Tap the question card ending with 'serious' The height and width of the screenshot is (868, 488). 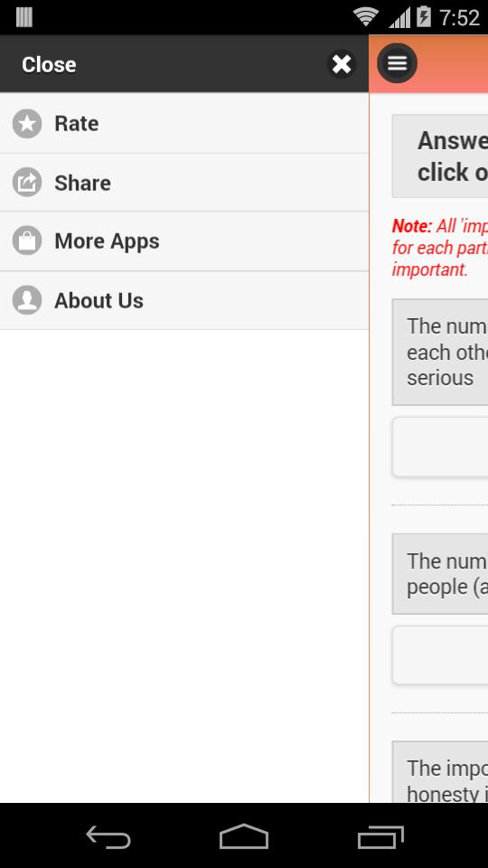click(440, 352)
